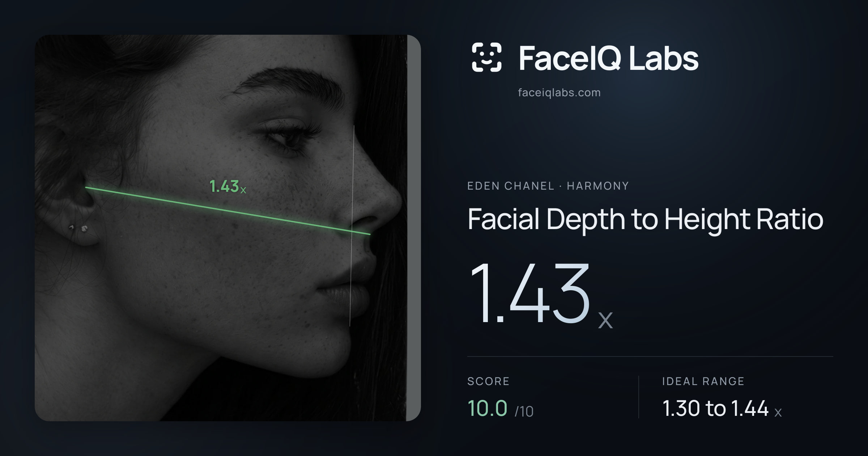The width and height of the screenshot is (868, 456).
Task: Open the faceiqlabs.com link
Action: (559, 93)
